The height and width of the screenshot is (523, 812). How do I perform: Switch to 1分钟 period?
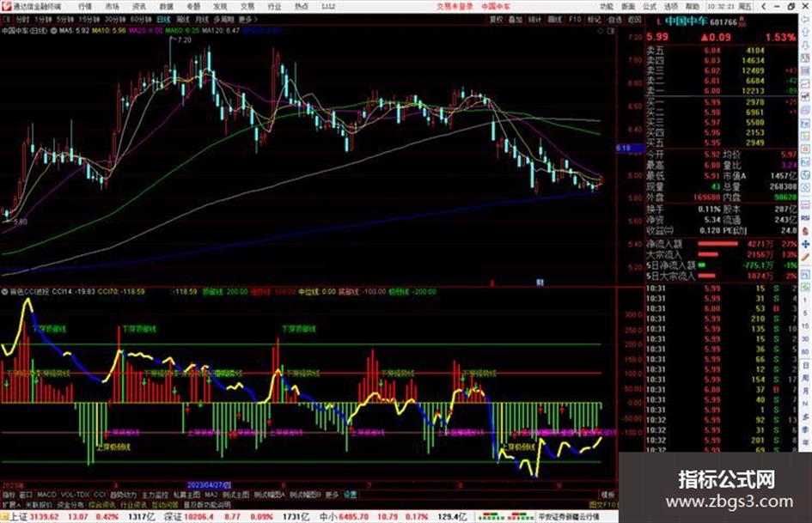tap(43, 19)
